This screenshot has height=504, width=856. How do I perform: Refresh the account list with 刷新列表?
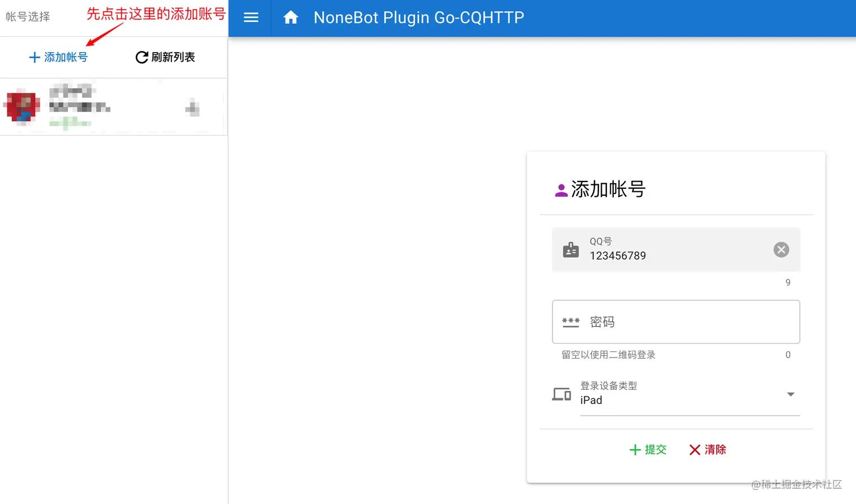coord(165,57)
